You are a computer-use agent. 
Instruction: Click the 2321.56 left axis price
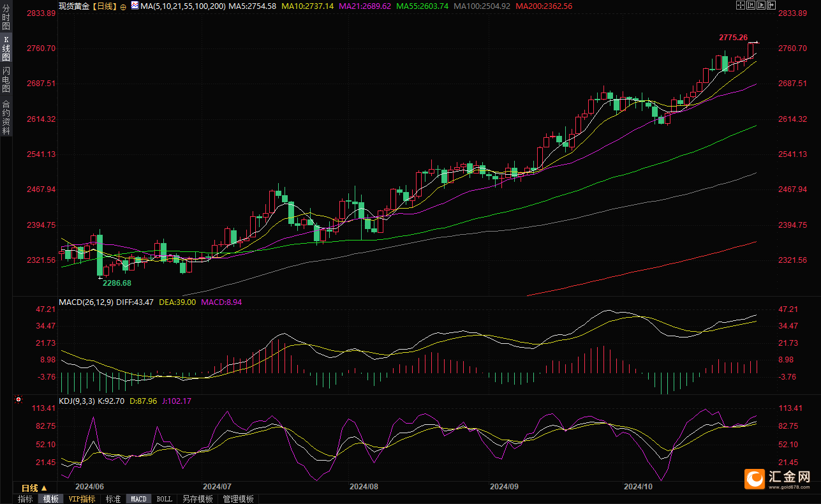(41, 260)
